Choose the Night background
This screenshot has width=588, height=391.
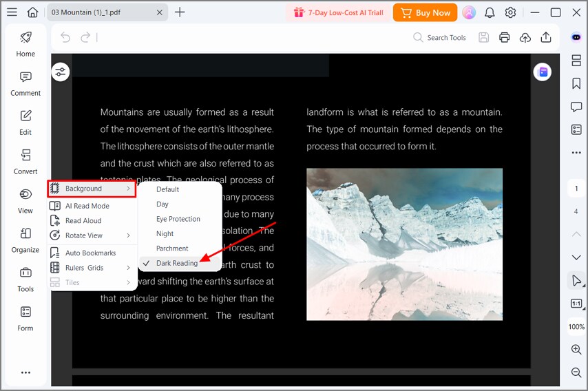coord(180,233)
